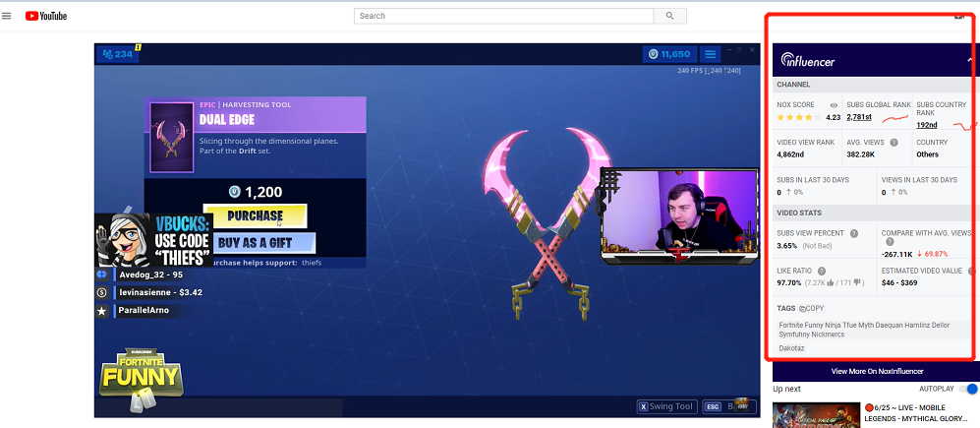The width and height of the screenshot is (980, 428).
Task: Click View More On NoxInfluencer
Action: point(876,371)
